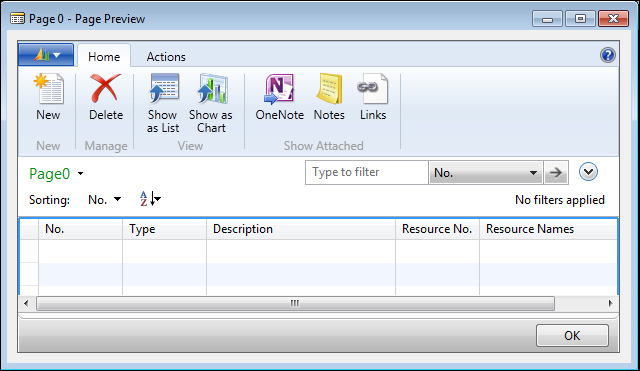The height and width of the screenshot is (371, 640).
Task: Click the No filters applied text
Action: click(560, 200)
